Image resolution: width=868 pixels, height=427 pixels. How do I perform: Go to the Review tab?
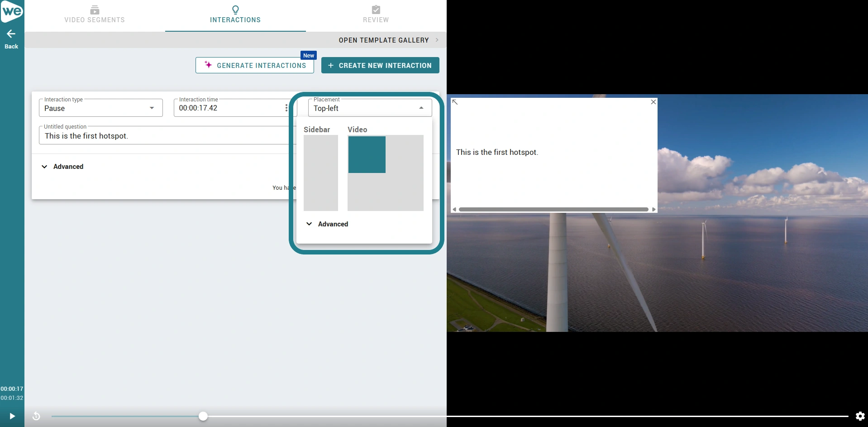coord(376,15)
